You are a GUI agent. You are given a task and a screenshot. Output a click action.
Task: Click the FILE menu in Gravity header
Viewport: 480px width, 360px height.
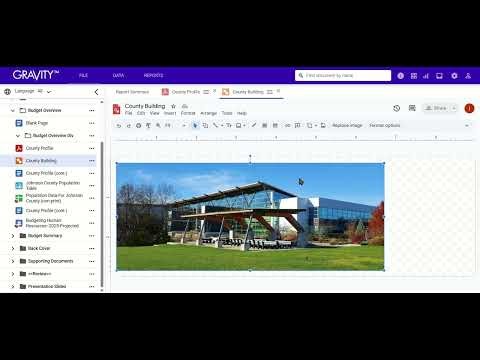(83, 76)
